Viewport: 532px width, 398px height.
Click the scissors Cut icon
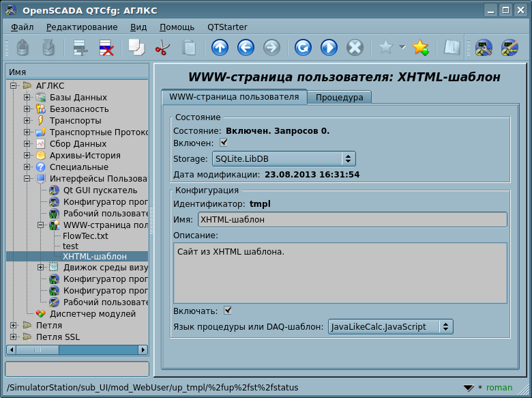[162, 48]
